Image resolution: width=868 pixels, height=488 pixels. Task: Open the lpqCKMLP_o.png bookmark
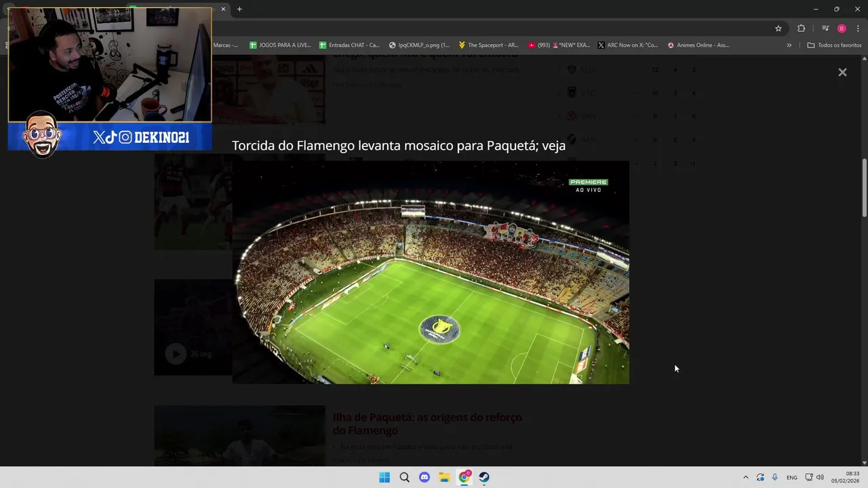[x=419, y=45]
